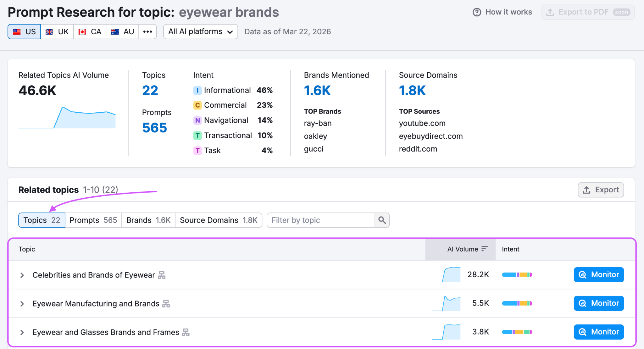Expand Celebrities and Brands of Eyewear row
This screenshot has width=644, height=349.
(x=22, y=275)
